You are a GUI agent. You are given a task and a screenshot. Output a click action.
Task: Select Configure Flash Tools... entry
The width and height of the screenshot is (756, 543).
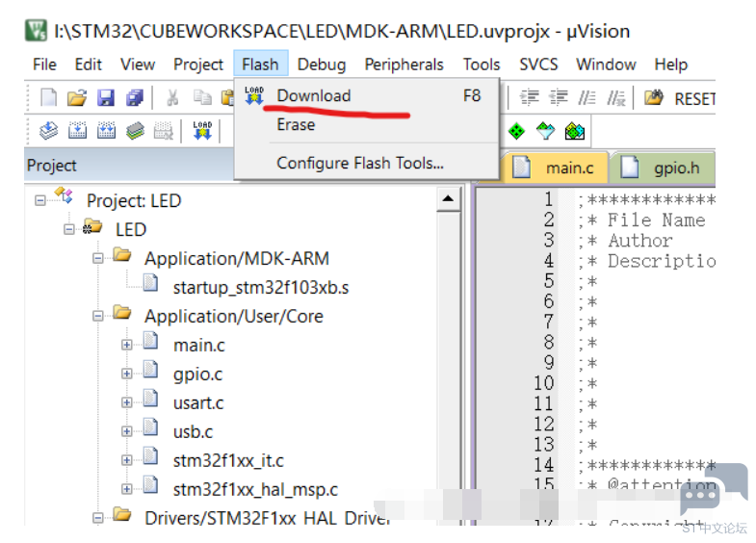point(366,164)
